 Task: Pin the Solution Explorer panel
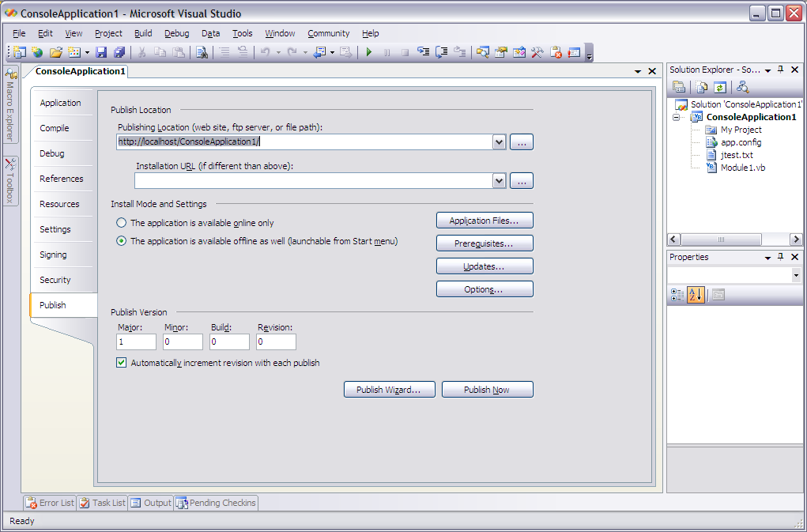[781, 70]
